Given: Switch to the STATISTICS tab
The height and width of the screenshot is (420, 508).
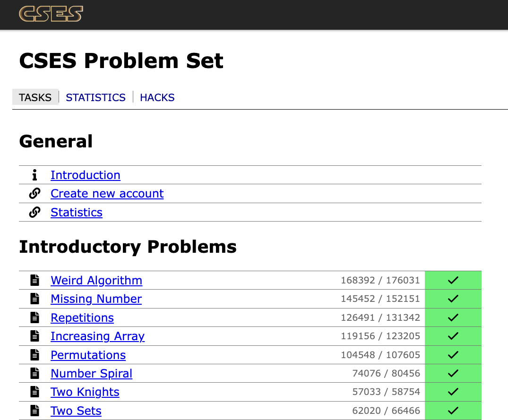Looking at the screenshot, I should [x=95, y=97].
